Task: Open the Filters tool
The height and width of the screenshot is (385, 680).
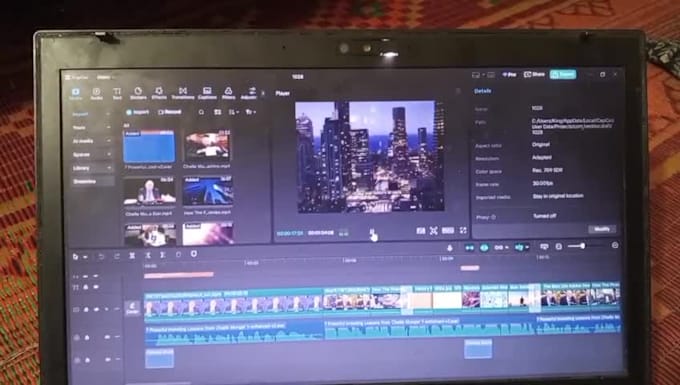Action: click(x=228, y=93)
